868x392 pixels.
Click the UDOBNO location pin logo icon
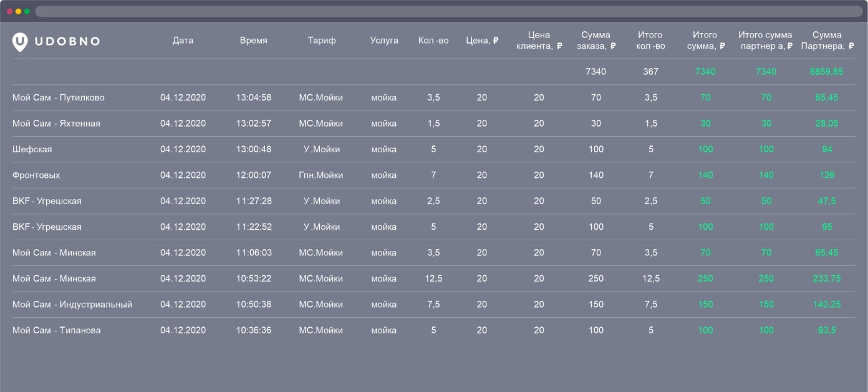click(x=20, y=41)
